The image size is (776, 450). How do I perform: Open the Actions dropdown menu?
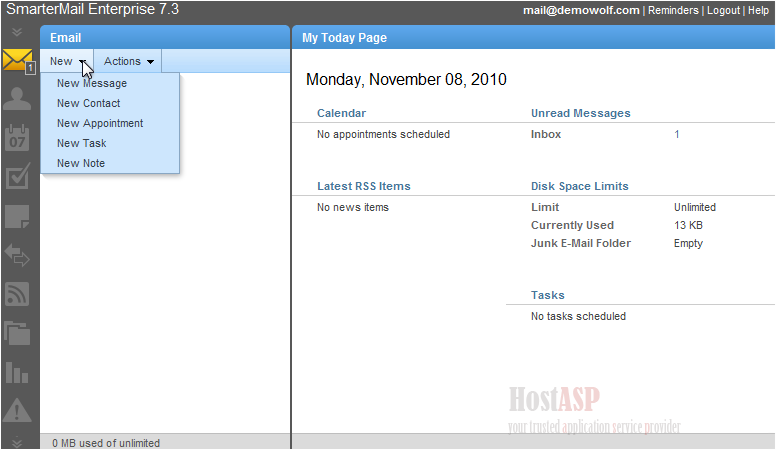pos(128,61)
